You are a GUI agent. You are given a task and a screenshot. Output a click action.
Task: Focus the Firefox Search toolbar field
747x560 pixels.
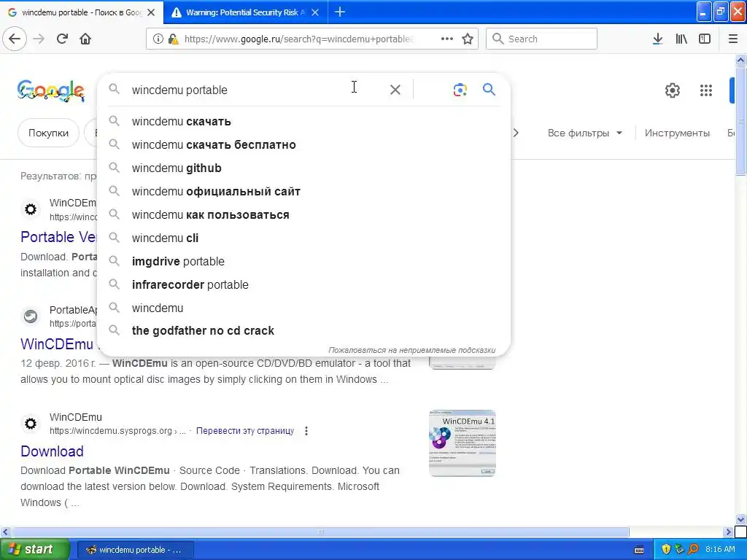541,39
